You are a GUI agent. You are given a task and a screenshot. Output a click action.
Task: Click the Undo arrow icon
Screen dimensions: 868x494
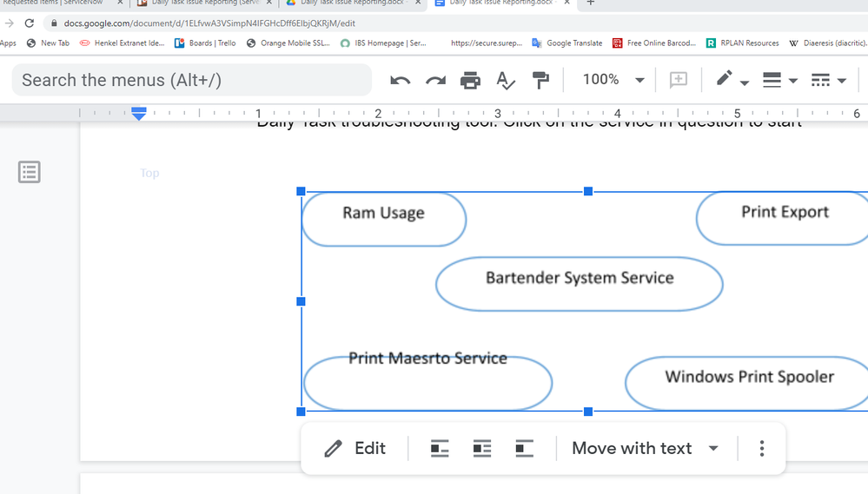(x=401, y=80)
